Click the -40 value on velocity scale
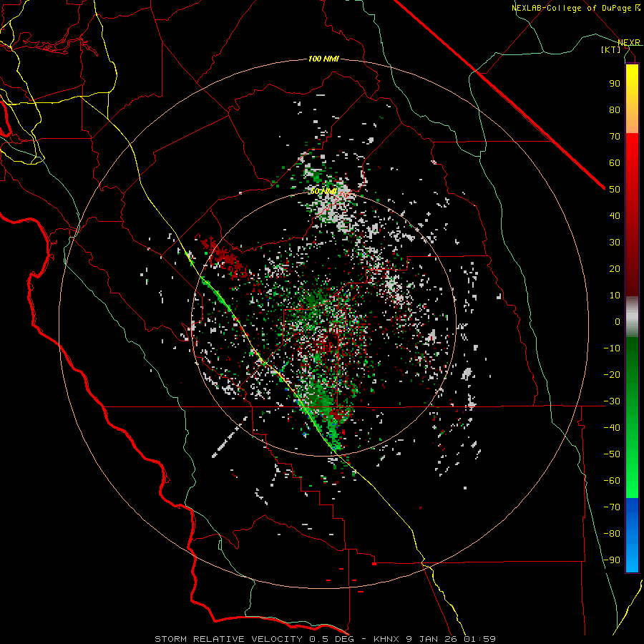The width and height of the screenshot is (644, 644). coord(612,428)
